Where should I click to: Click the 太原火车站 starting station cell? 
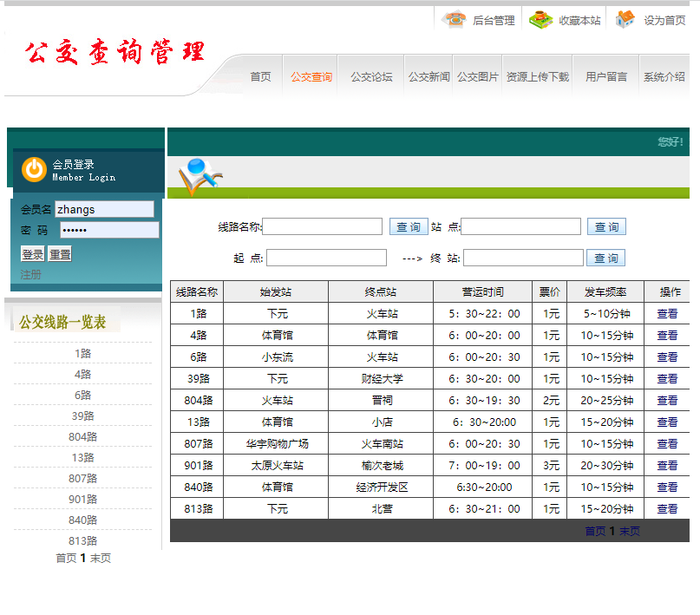pos(278,466)
